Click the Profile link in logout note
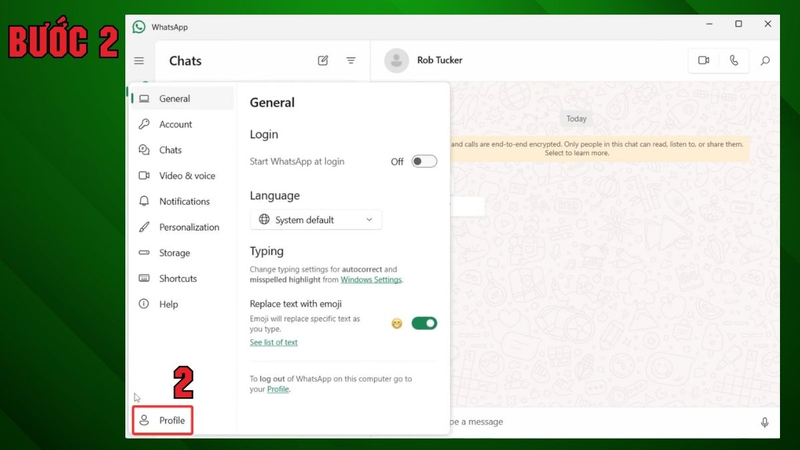 pyautogui.click(x=278, y=389)
